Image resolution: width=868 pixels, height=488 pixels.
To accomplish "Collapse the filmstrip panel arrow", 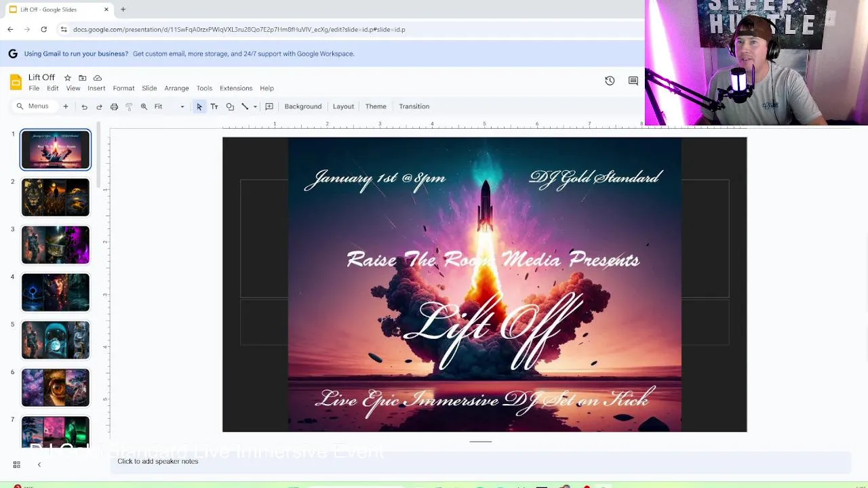I will point(39,464).
